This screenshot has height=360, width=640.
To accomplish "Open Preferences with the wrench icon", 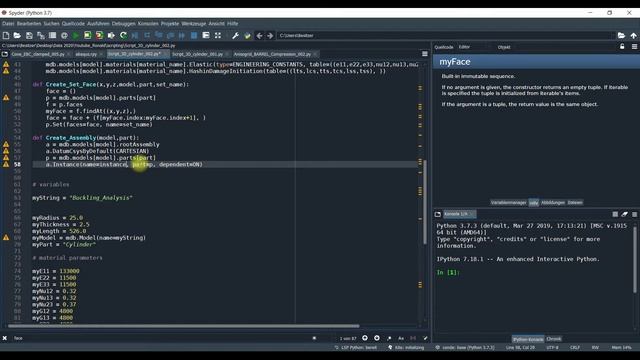I will coord(236,36).
